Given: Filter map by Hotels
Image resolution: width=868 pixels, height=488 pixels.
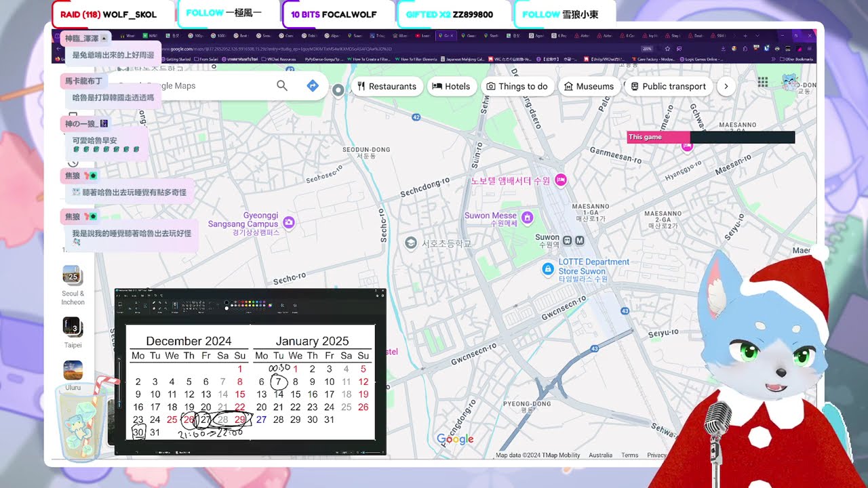Looking at the screenshot, I should tap(451, 86).
